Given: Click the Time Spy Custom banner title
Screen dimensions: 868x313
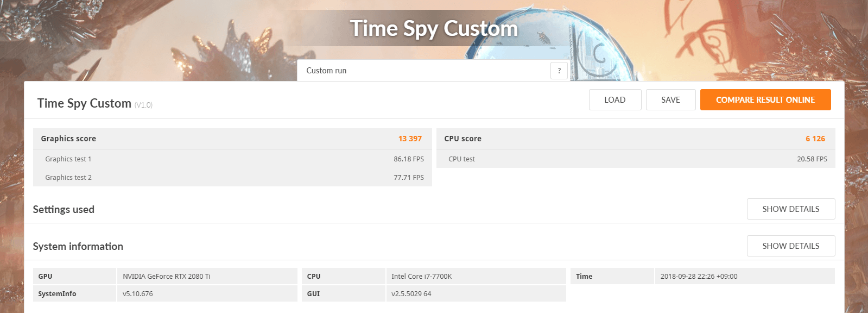Looking at the screenshot, I should [x=434, y=28].
